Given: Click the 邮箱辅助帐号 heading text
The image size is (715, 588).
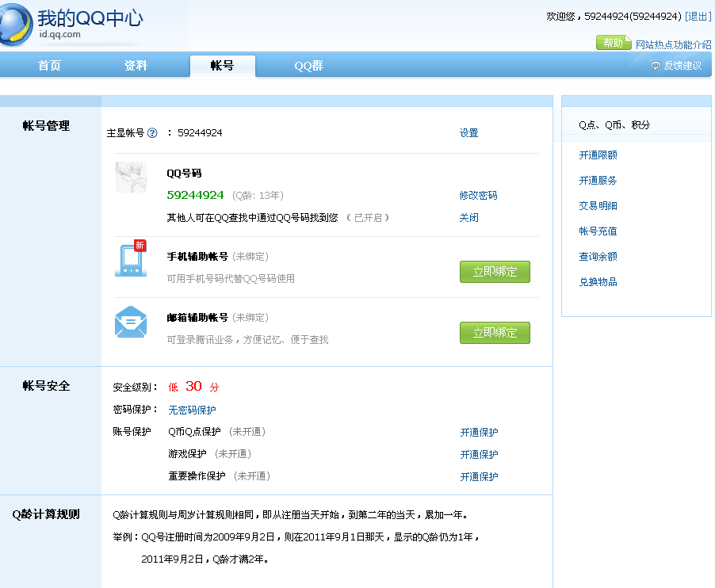Looking at the screenshot, I should coord(197,318).
